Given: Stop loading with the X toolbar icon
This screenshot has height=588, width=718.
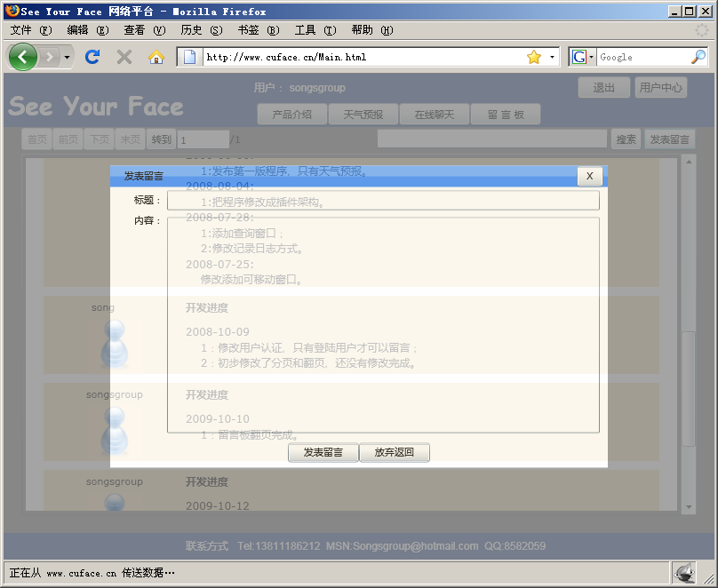Looking at the screenshot, I should [x=124, y=57].
